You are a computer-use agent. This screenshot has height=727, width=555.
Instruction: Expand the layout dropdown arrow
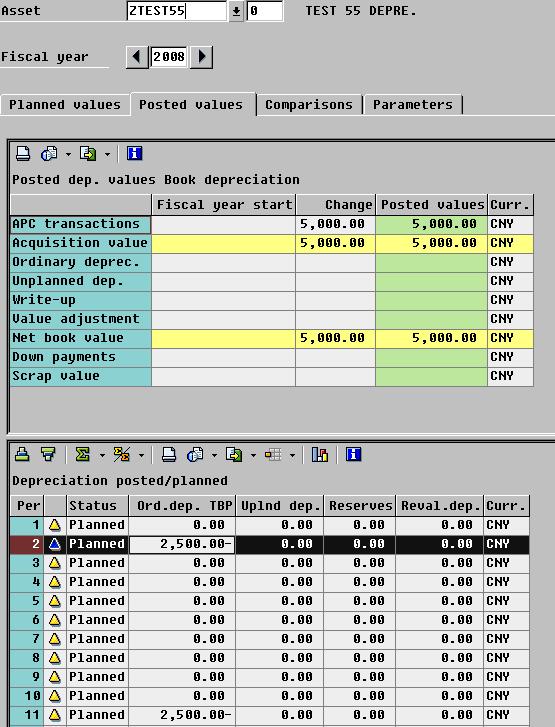coord(292,455)
